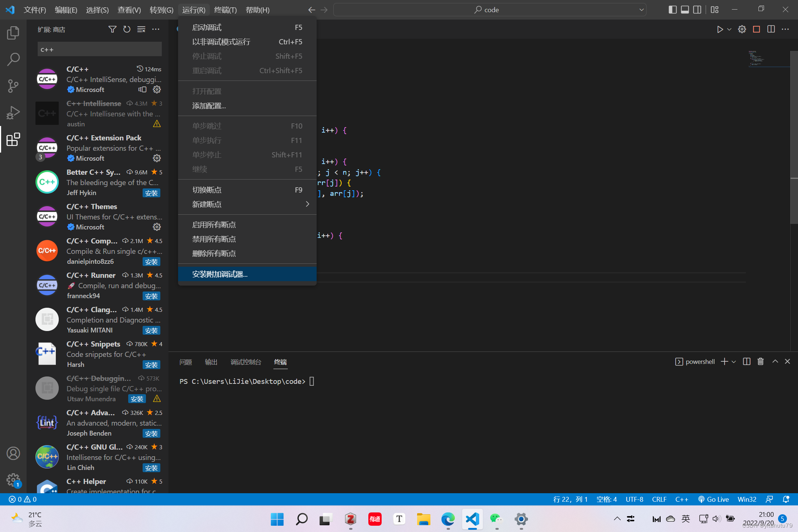Open Source Control view

[13, 86]
